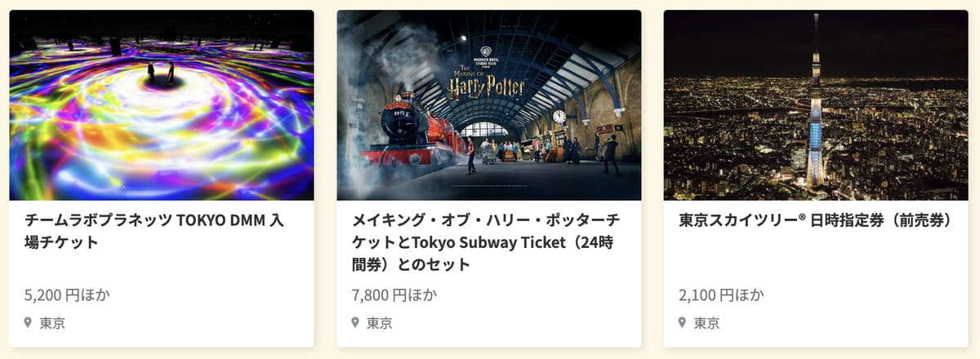This screenshot has height=359, width=980.
Task: Click the station clock in Harry Potter image
Action: click(x=559, y=117)
